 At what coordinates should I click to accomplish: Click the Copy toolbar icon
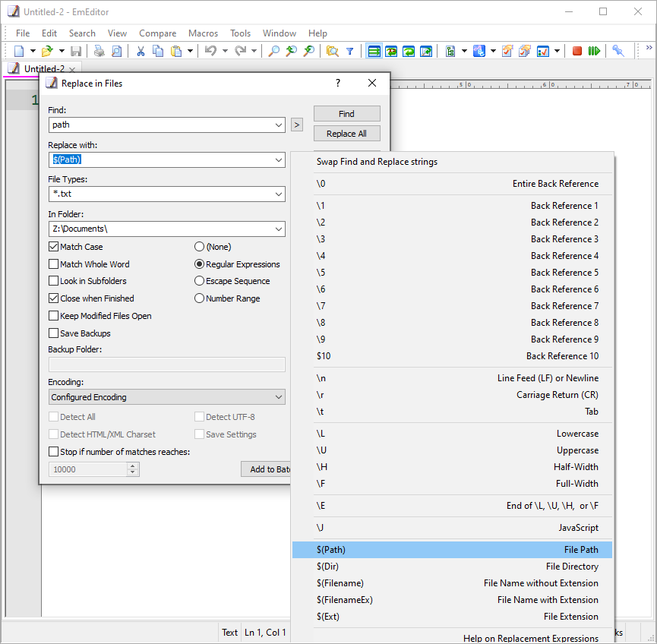point(158,51)
